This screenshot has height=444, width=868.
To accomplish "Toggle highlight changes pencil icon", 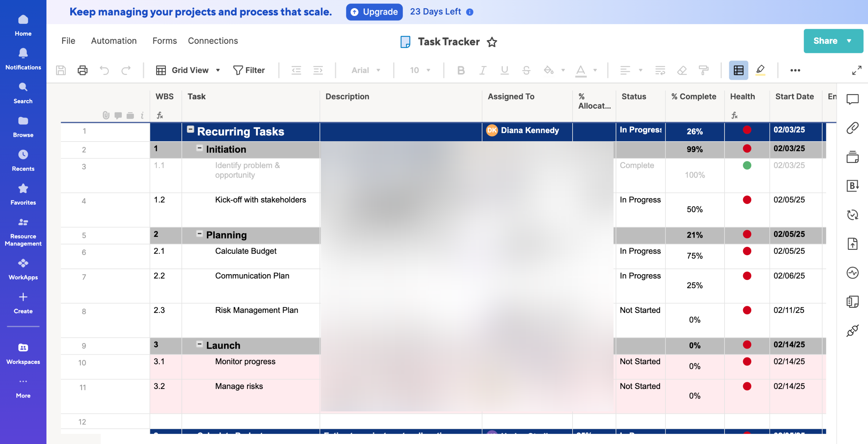I will 760,70.
